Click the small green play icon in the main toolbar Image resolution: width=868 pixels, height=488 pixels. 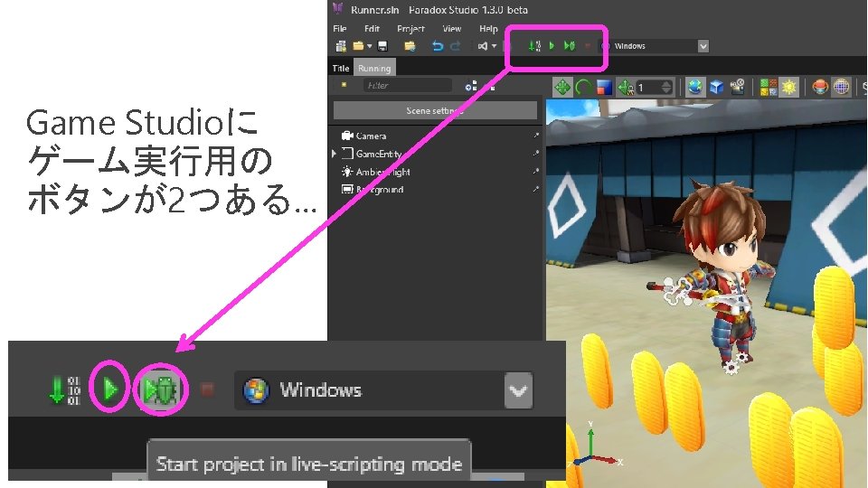[552, 46]
